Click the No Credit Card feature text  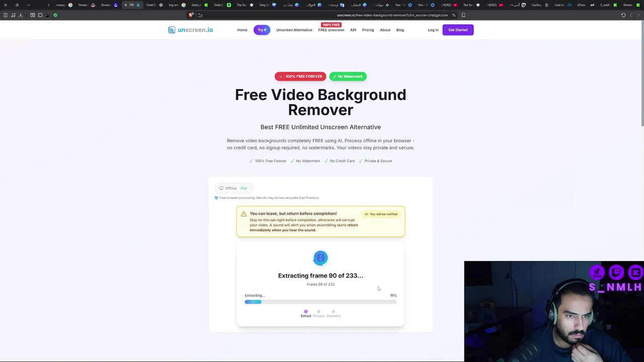point(342,161)
